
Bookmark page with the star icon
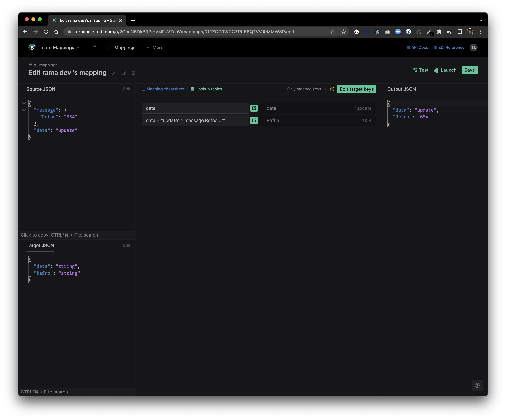tap(343, 32)
